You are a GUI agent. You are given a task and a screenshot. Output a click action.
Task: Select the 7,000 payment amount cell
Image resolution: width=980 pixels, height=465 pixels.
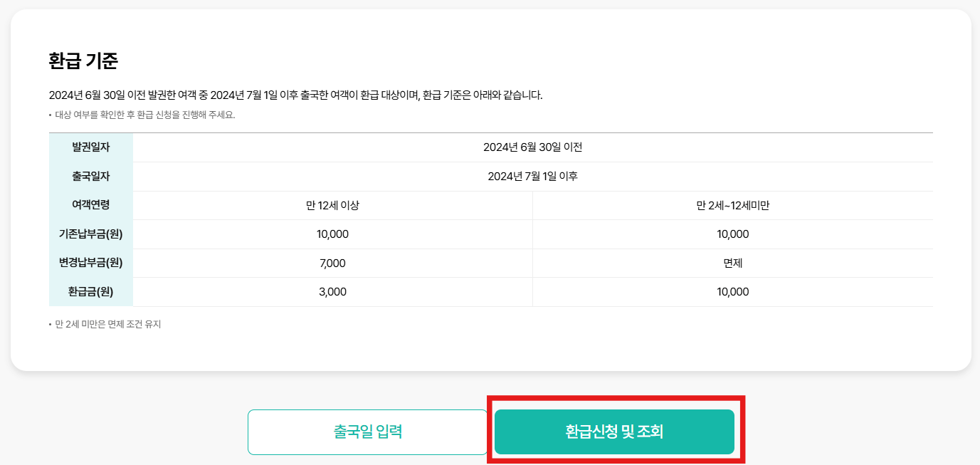pos(333,262)
